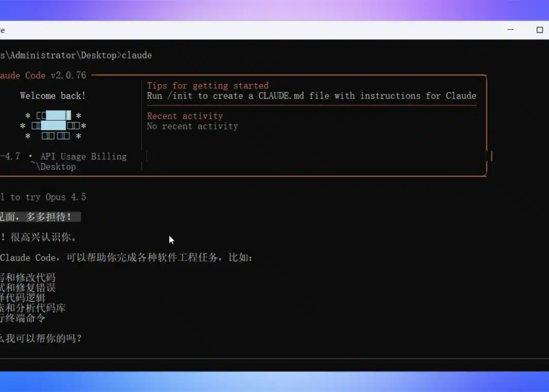Click the 'to try Opus 4.5' notice

[x=48, y=197]
